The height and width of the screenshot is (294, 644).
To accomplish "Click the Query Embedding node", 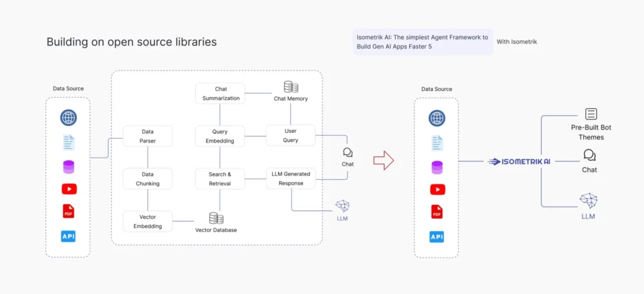I will click(x=219, y=136).
